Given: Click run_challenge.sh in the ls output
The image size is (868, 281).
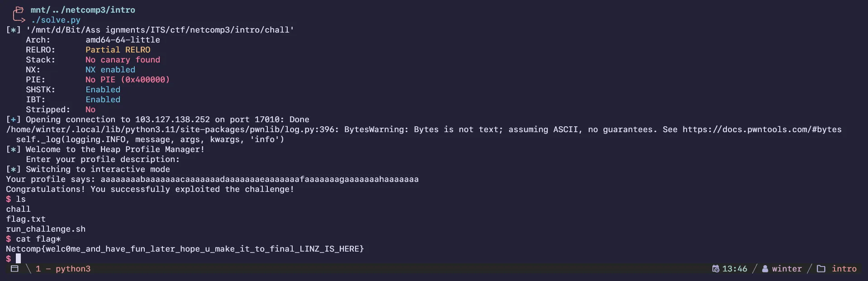Looking at the screenshot, I should (46, 229).
